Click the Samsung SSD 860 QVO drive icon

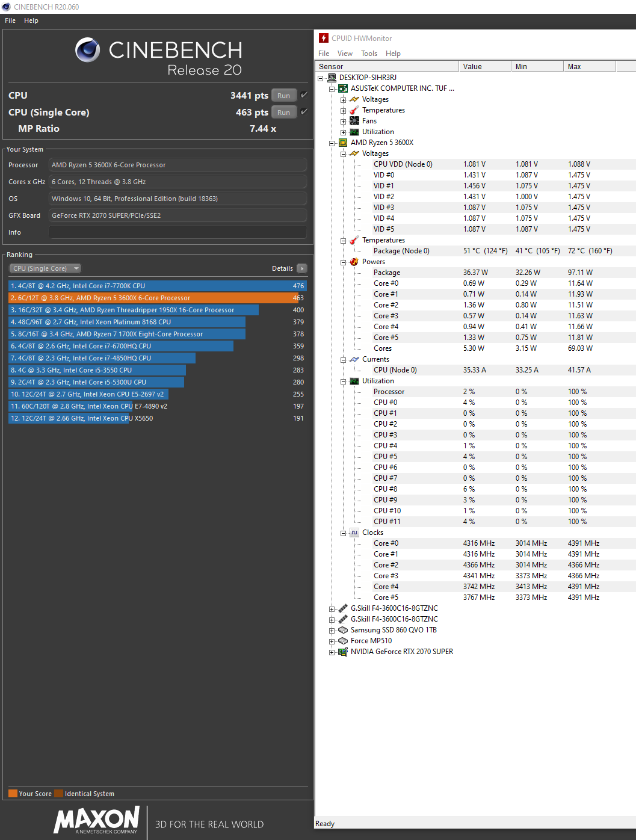343,630
